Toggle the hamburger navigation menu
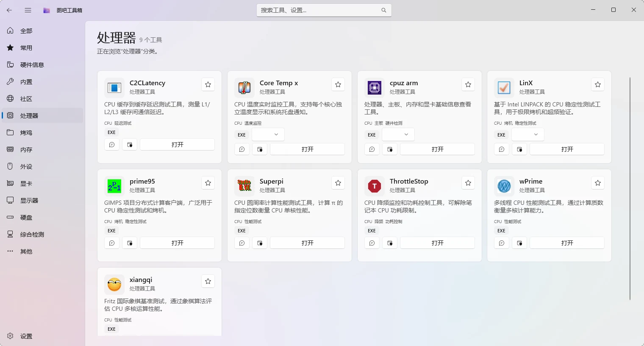Viewport: 644px width, 346px height. [28, 10]
